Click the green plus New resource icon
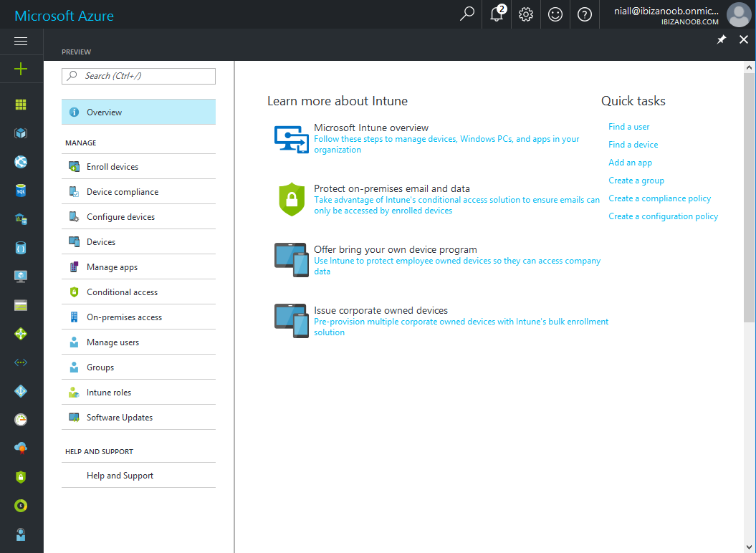 point(21,69)
